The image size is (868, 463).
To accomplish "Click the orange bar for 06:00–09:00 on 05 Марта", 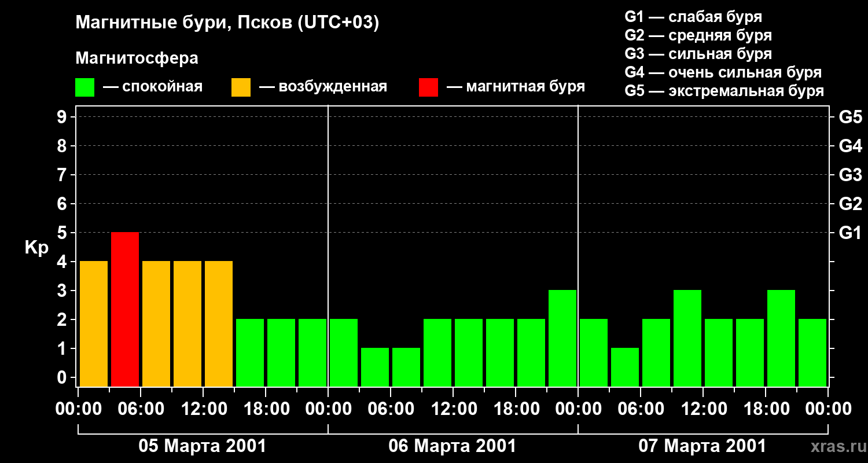I will (x=156, y=324).
